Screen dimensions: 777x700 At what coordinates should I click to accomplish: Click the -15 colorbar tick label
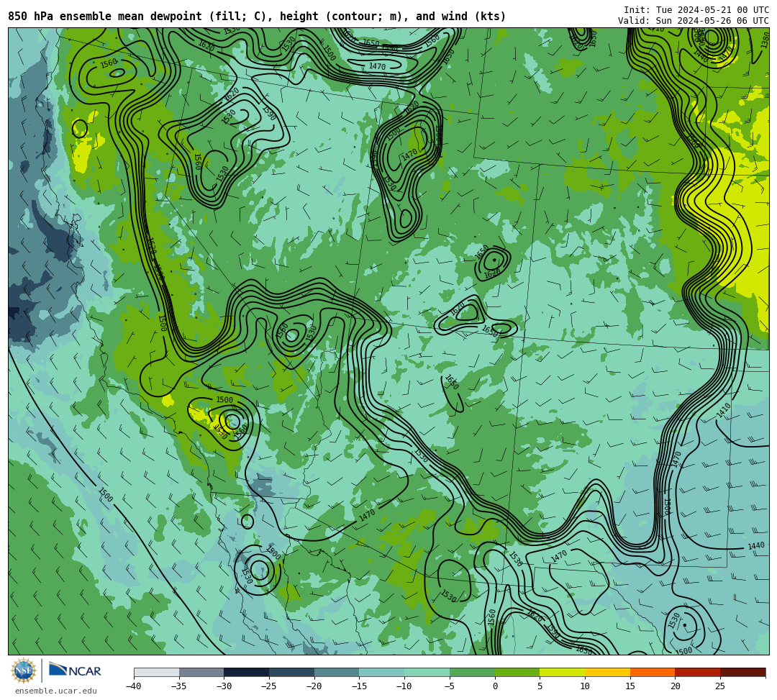click(359, 686)
